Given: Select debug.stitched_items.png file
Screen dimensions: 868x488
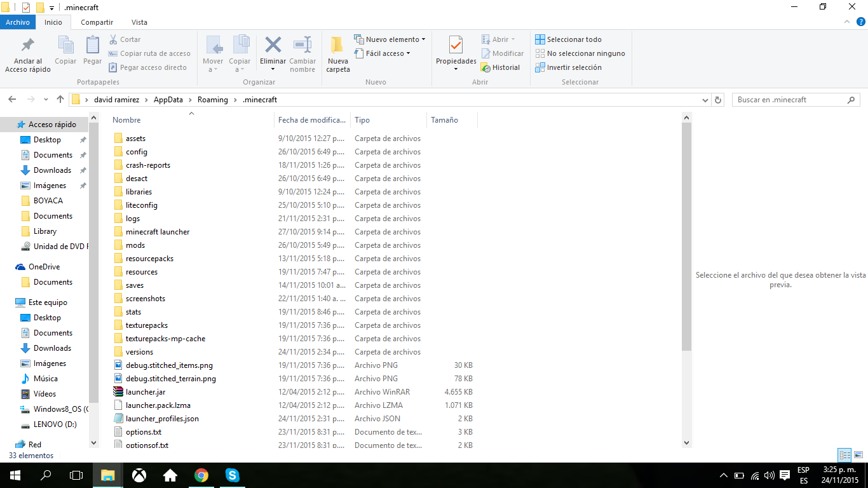Looking at the screenshot, I should point(169,365).
